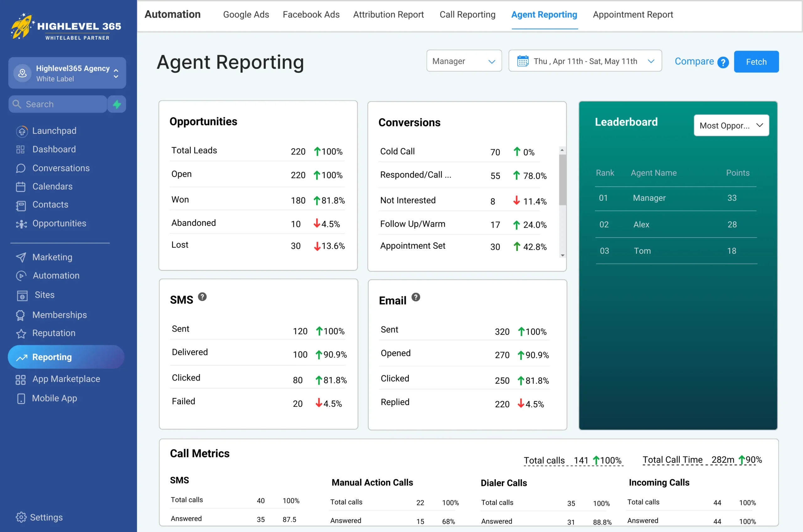Switch to the Call Reporting tab
Screen dimensions: 803x532
click(467, 15)
